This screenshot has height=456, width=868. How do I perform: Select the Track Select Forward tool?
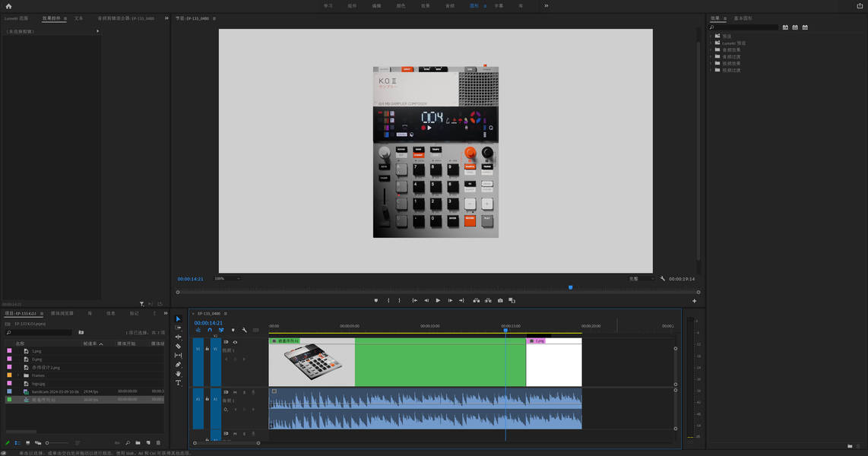click(x=179, y=328)
